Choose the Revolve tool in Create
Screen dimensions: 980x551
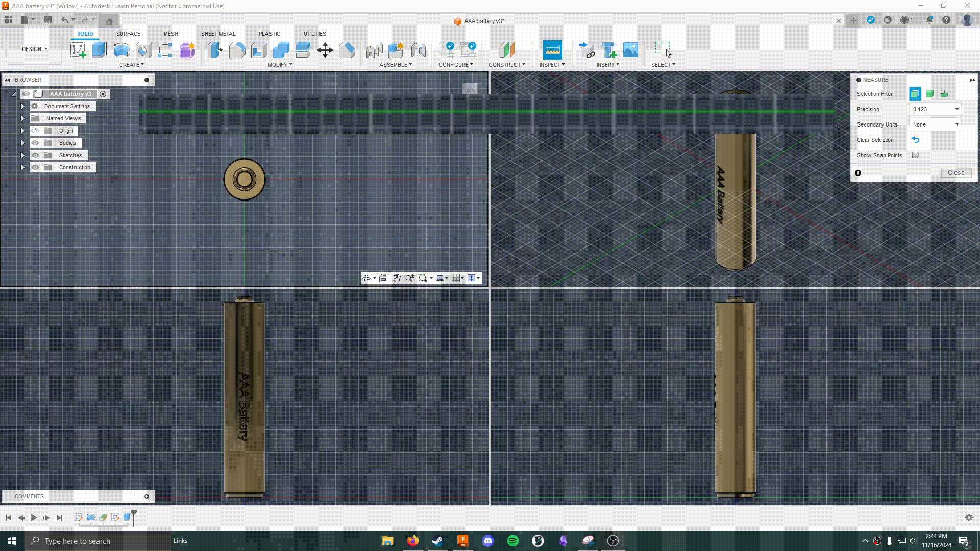[x=121, y=50]
